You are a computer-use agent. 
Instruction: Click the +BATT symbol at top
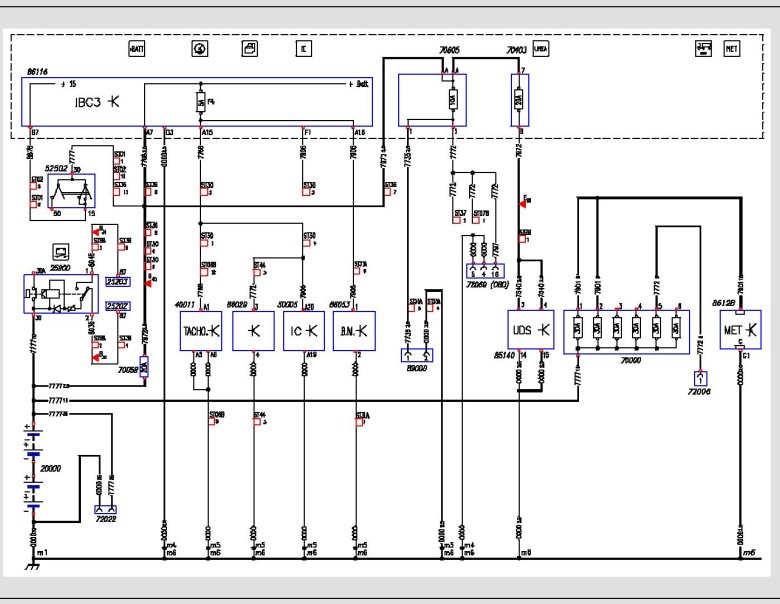(x=137, y=48)
